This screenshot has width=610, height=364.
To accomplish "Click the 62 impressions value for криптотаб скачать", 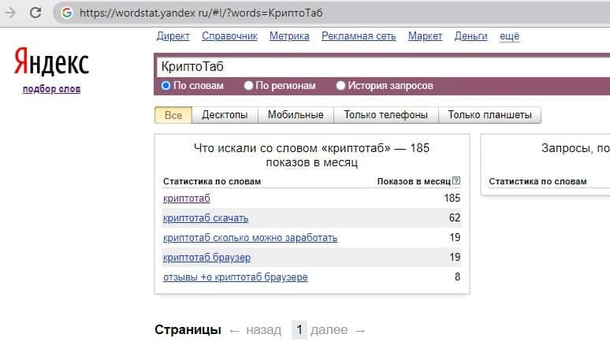I will tap(455, 217).
